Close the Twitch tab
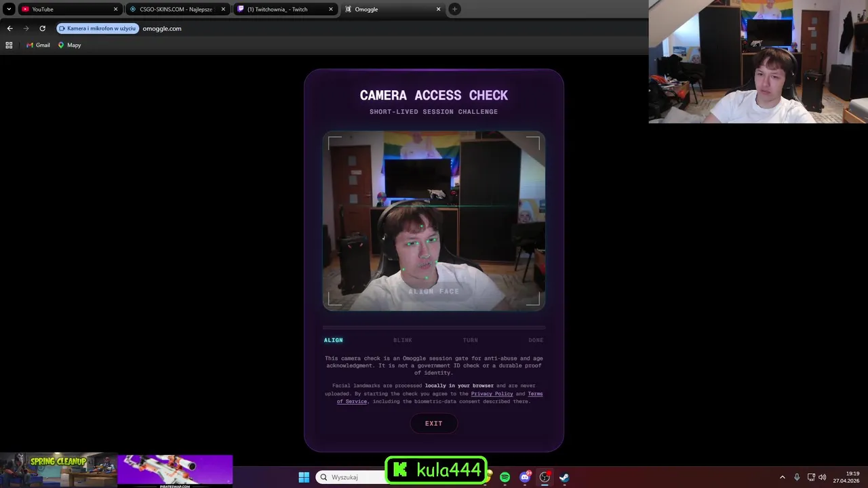 click(331, 9)
